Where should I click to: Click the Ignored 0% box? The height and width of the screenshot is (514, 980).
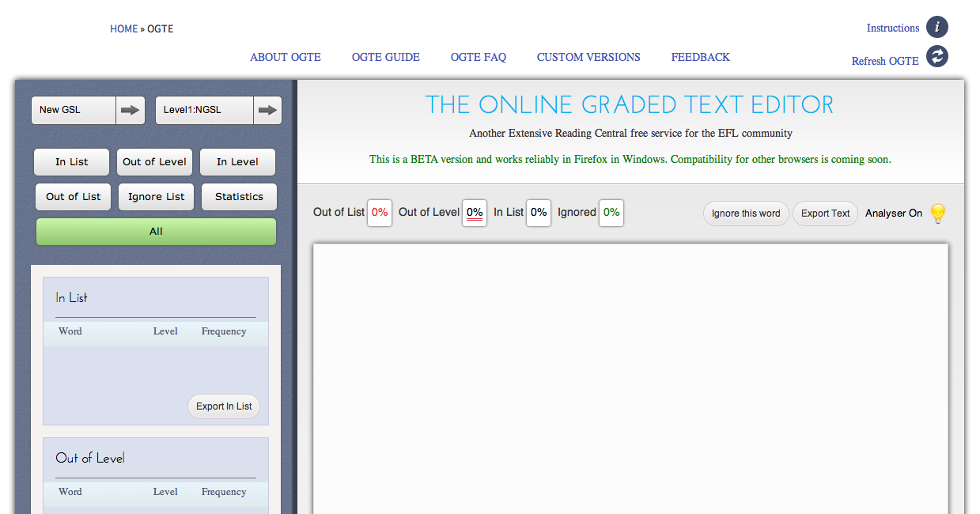click(611, 213)
